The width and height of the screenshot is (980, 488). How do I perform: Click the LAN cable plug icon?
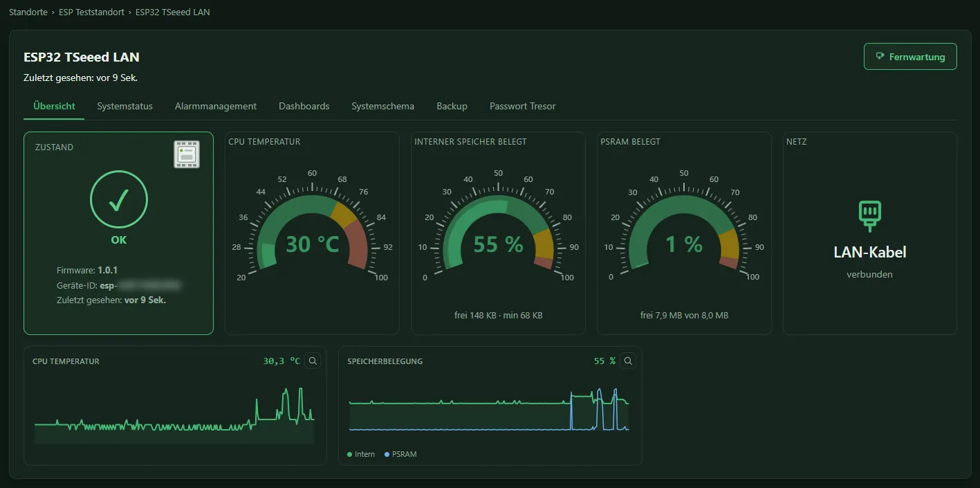tap(870, 216)
